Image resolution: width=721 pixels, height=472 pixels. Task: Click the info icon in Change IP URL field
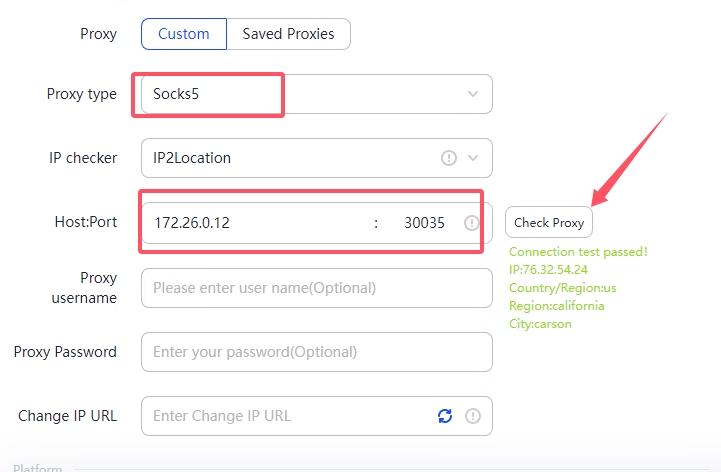473,416
